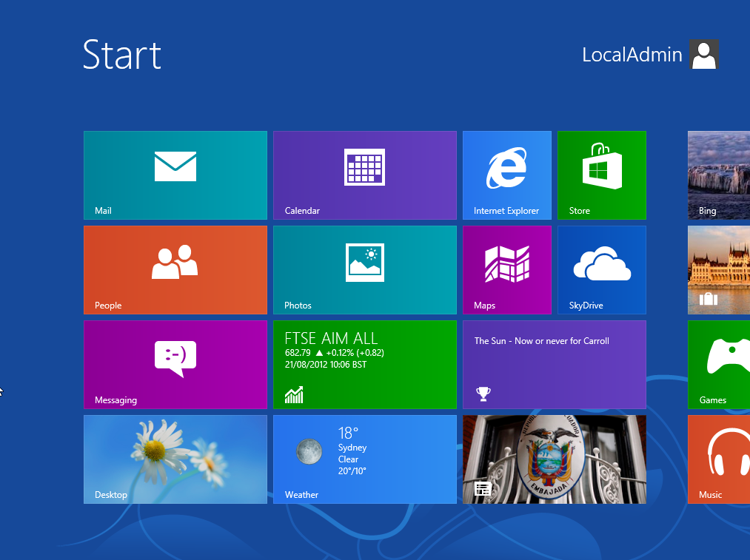Open Internet Explorer
750x560 pixels.
click(x=506, y=175)
